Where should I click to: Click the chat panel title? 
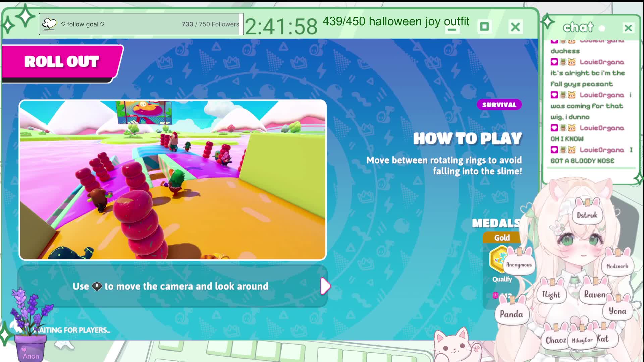pyautogui.click(x=578, y=27)
